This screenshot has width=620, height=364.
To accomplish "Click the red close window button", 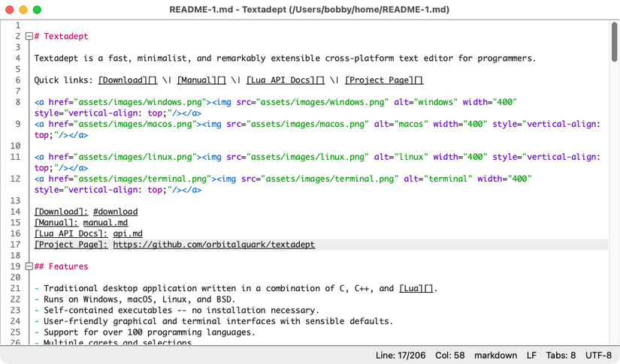I will [10, 10].
